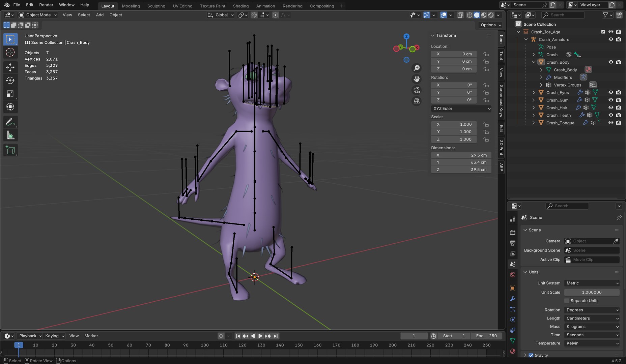
Task: Switch to the UV Editing workspace tab
Action: tap(182, 6)
